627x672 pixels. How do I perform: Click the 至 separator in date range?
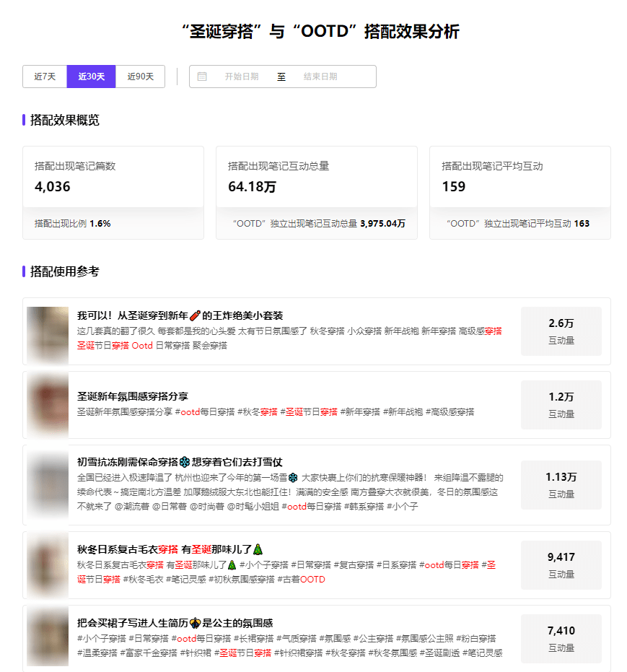[x=281, y=77]
